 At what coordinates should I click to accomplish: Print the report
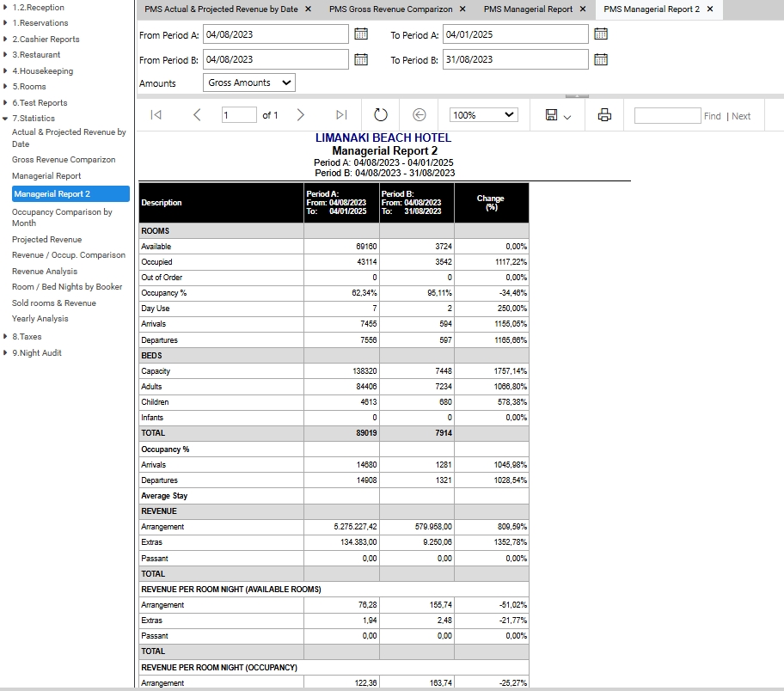[x=604, y=115]
